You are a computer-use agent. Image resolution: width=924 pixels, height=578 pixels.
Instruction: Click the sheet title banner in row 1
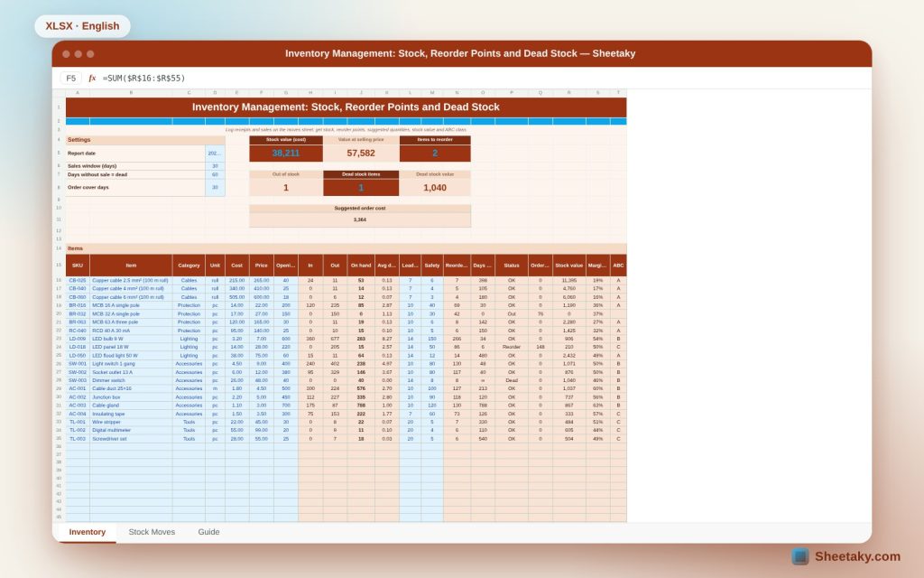[x=346, y=107]
